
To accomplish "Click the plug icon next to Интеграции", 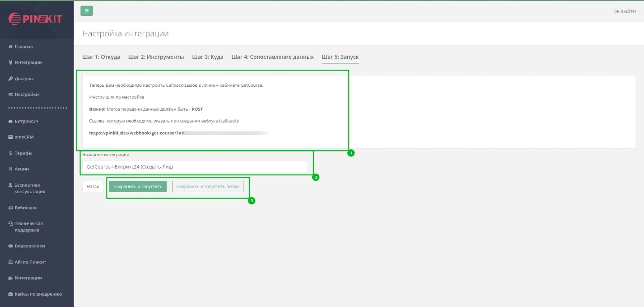I will (10, 62).
